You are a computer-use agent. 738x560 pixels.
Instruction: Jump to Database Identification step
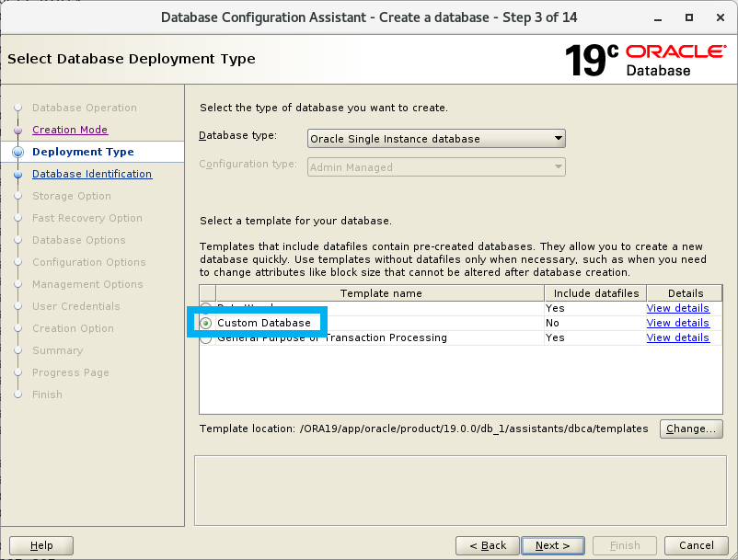pyautogui.click(x=92, y=174)
